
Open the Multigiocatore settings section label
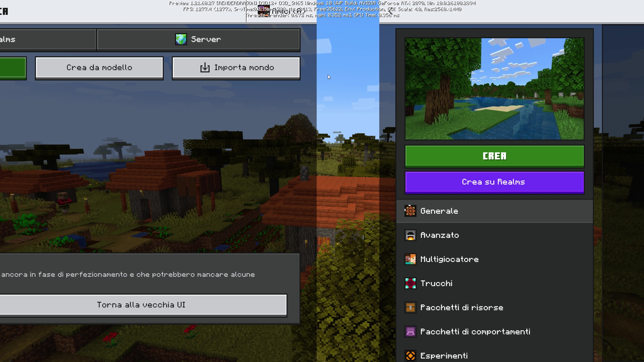pos(449,259)
